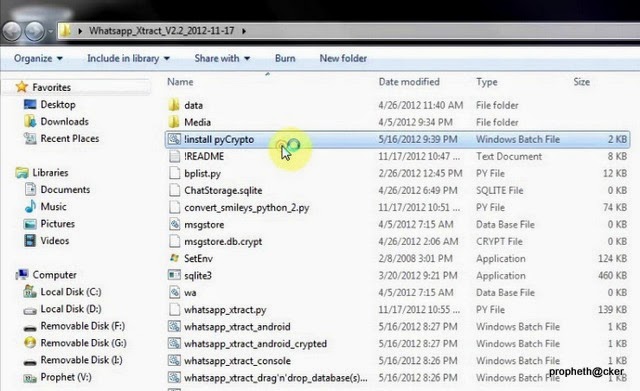Expand the root arrow before Whatsapp_Xtract breadcrumb
640x391 pixels.
80,31
